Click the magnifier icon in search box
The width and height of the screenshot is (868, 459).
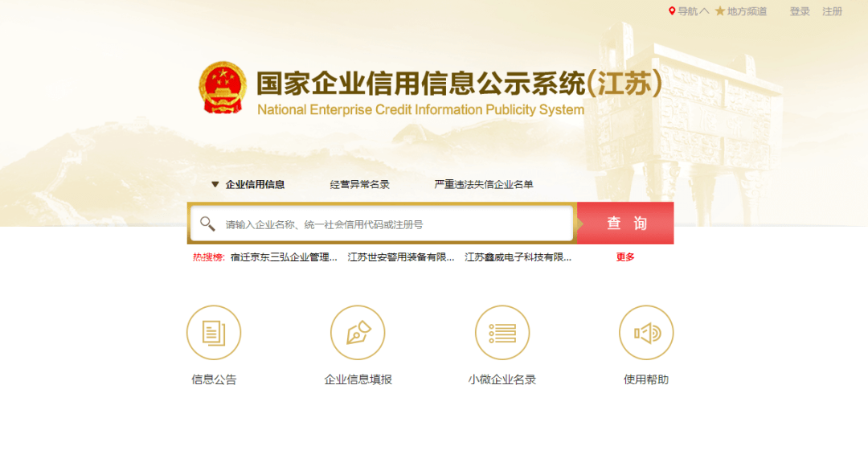tap(207, 223)
